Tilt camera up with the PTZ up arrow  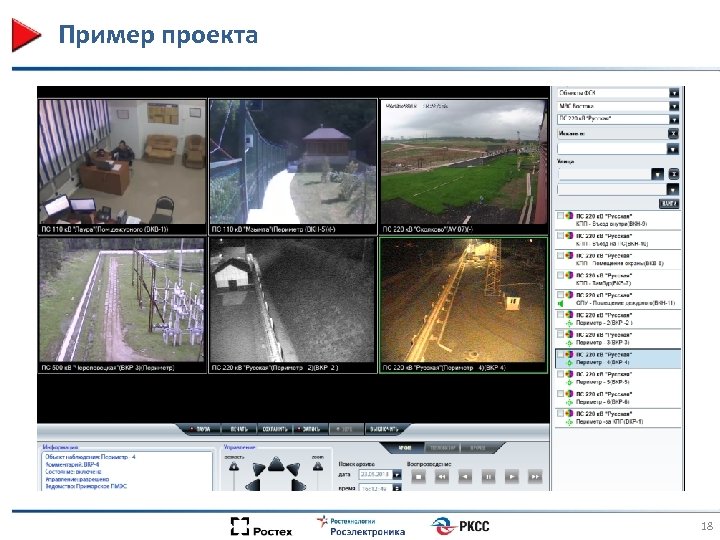pos(276,464)
